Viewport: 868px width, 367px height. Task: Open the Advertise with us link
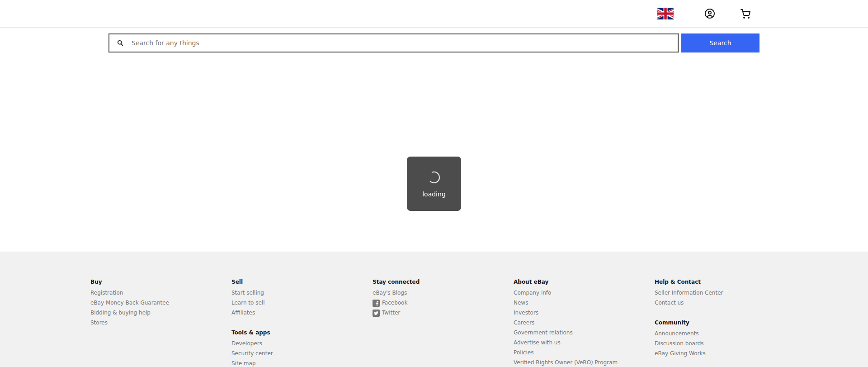pos(537,343)
